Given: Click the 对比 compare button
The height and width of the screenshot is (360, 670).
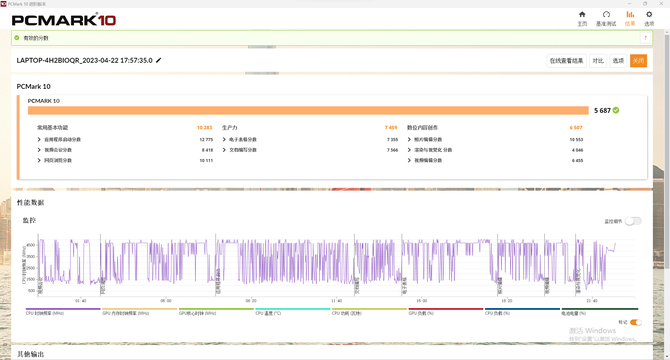Looking at the screenshot, I should tap(598, 61).
